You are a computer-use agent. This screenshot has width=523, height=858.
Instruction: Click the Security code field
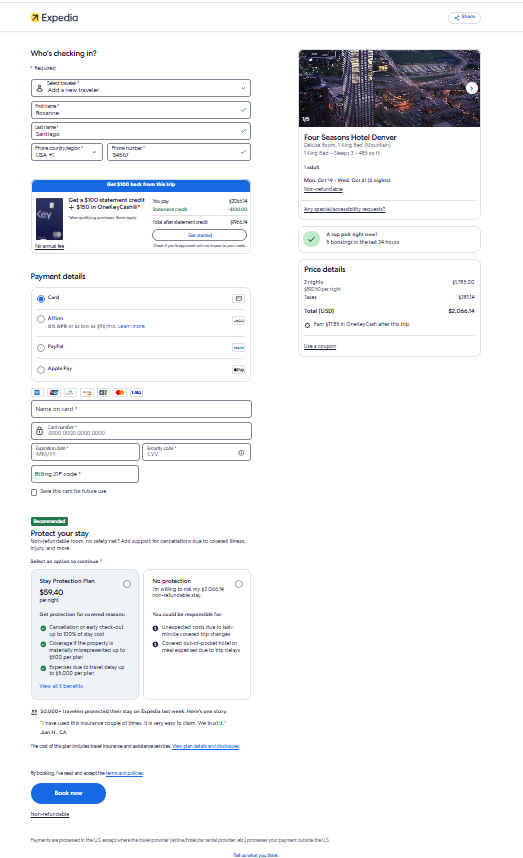point(196,452)
